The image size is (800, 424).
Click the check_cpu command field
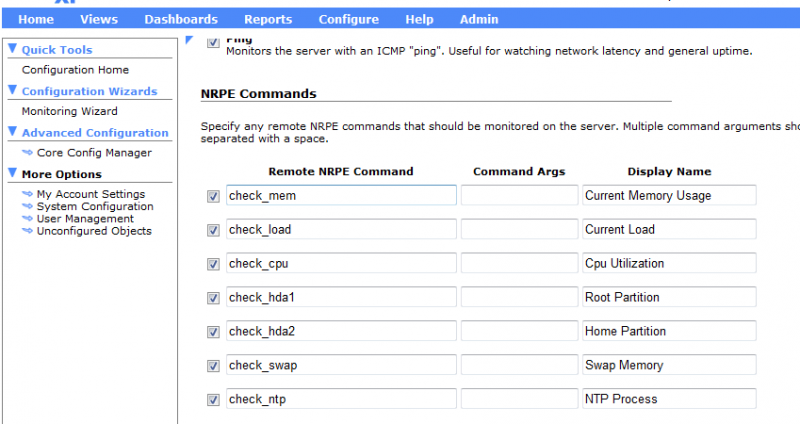(341, 263)
